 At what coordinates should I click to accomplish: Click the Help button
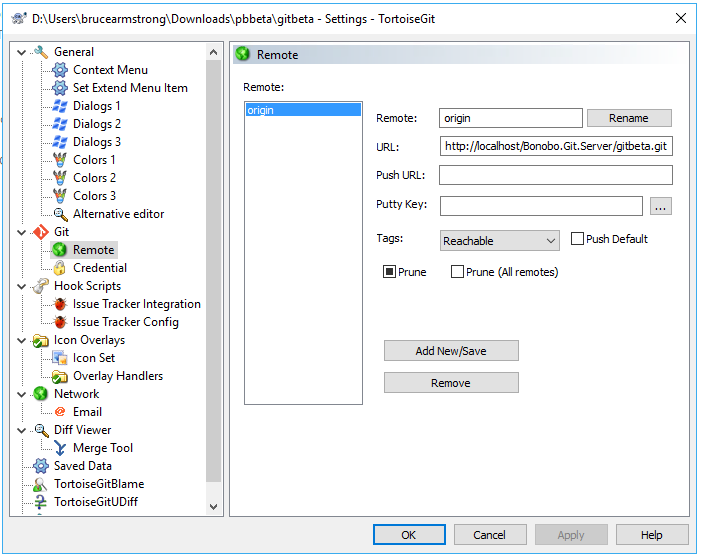(652, 535)
